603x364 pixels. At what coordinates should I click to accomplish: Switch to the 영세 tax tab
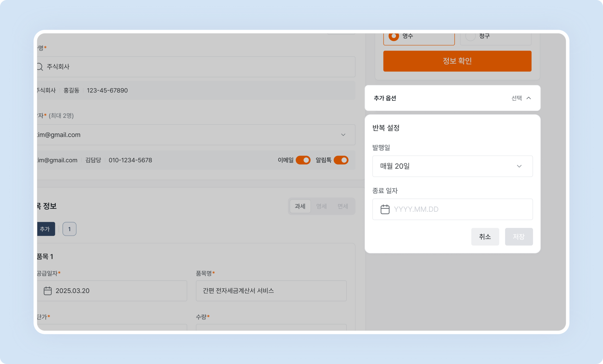point(321,206)
